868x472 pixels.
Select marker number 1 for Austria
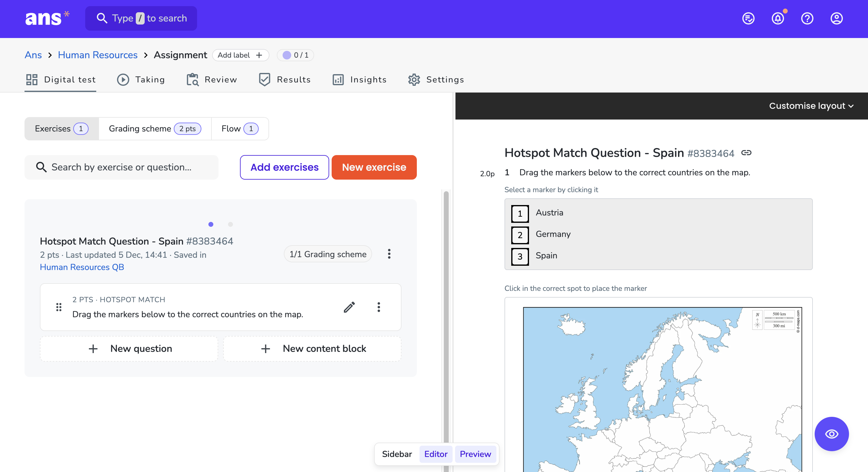[520, 214]
